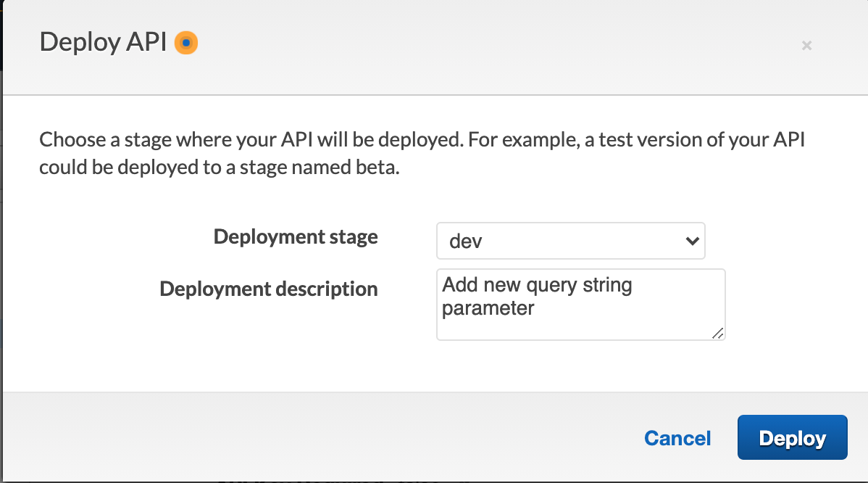Close the Deploy API dialog with the X
868x483 pixels.
click(x=806, y=46)
